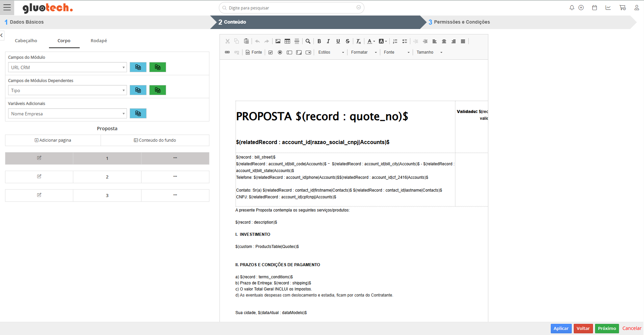This screenshot has height=335, width=644.
Task: Click the insert link icon
Action: [x=227, y=52]
